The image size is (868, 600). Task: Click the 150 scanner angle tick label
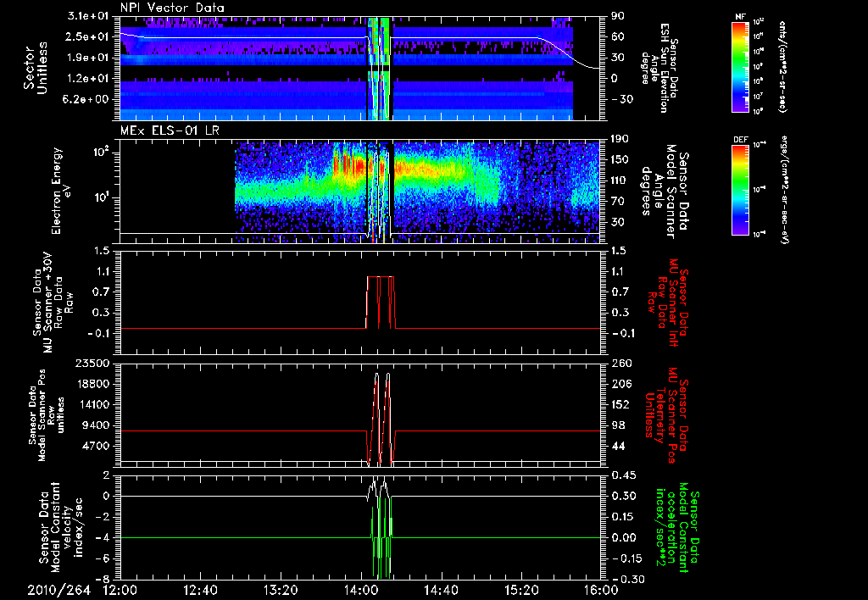(x=620, y=160)
